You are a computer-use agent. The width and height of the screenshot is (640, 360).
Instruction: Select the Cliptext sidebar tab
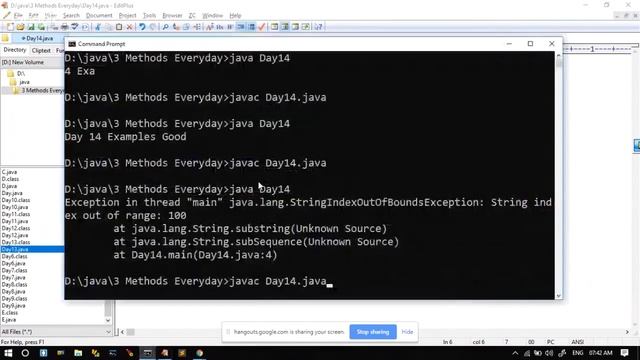click(x=41, y=50)
